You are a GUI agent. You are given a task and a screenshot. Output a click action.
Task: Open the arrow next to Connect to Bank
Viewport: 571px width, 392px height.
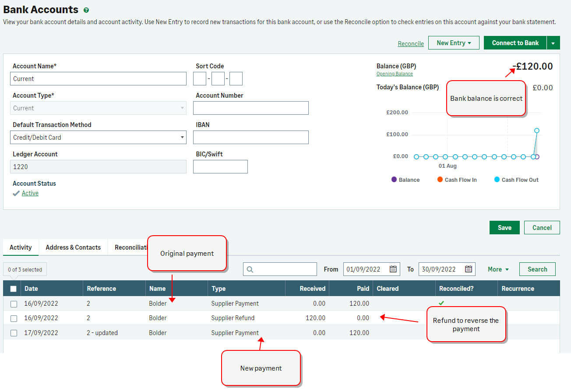click(x=553, y=43)
